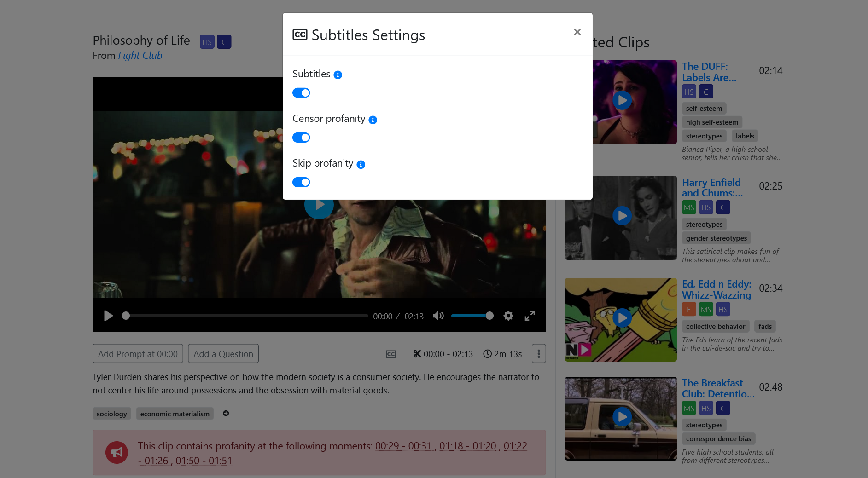Screen dimensions: 868x478
Task: Click the C badge on The DUFF clip
Action: (706, 92)
